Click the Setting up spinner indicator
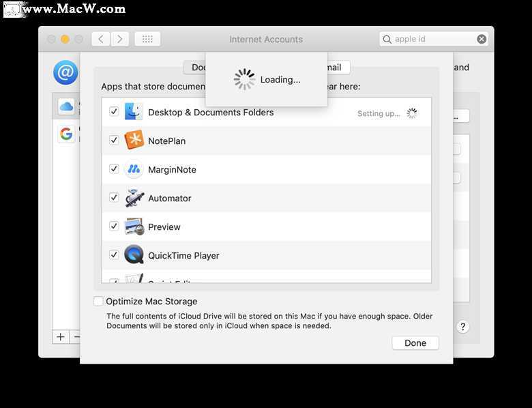This screenshot has height=408, width=532. click(x=412, y=113)
